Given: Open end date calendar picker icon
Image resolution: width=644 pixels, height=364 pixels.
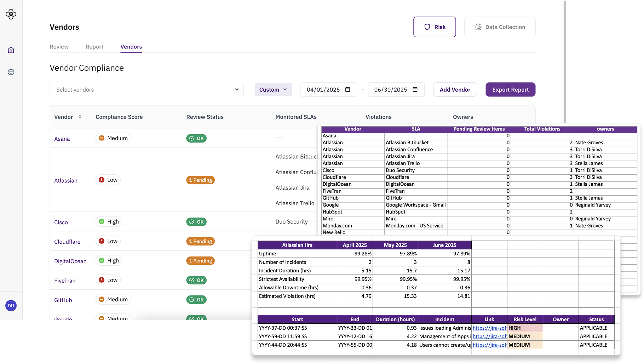Looking at the screenshot, I should point(415,89).
